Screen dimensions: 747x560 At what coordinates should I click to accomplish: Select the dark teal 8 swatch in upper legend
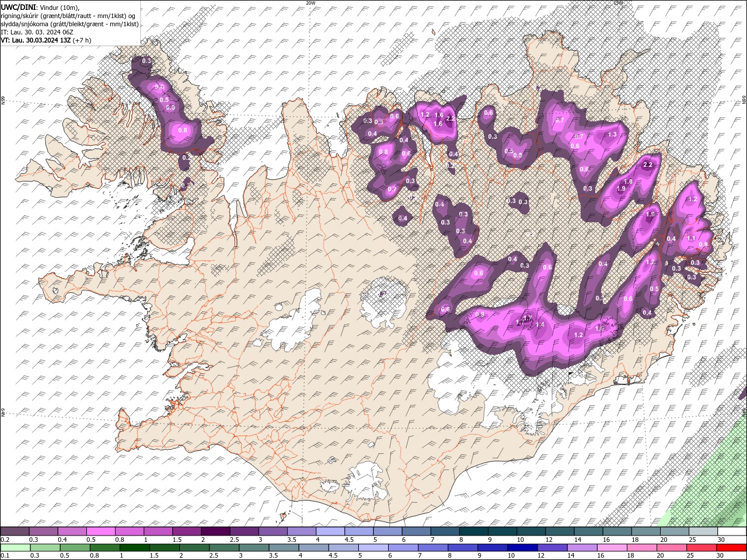click(x=474, y=531)
